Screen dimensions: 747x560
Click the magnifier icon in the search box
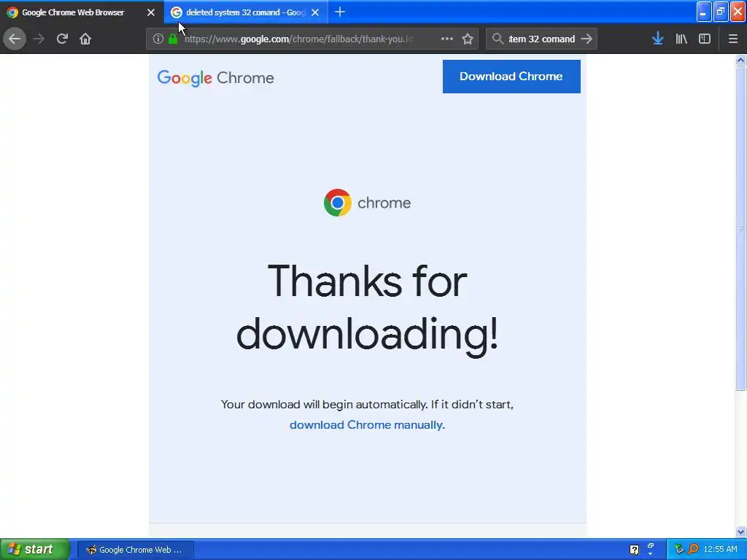[x=498, y=39]
